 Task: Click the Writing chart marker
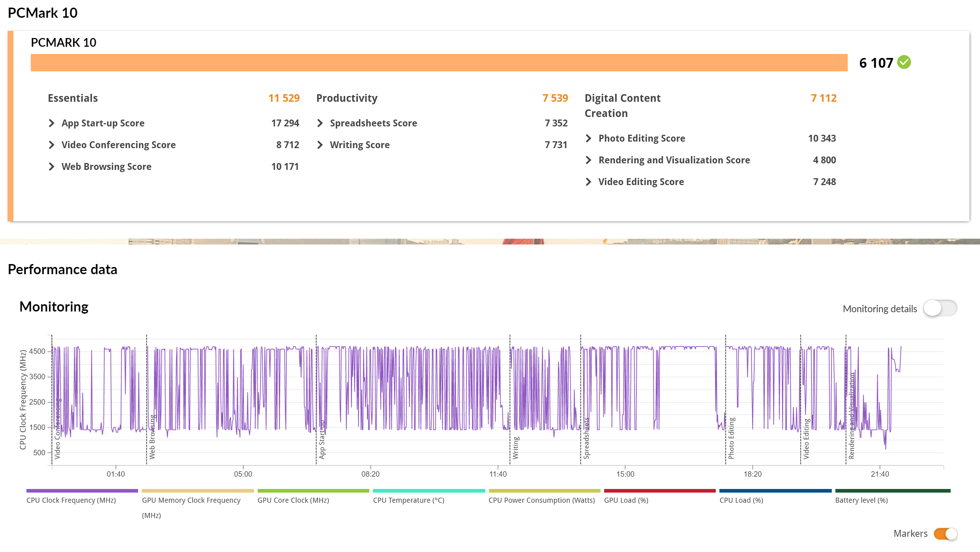[x=515, y=448]
